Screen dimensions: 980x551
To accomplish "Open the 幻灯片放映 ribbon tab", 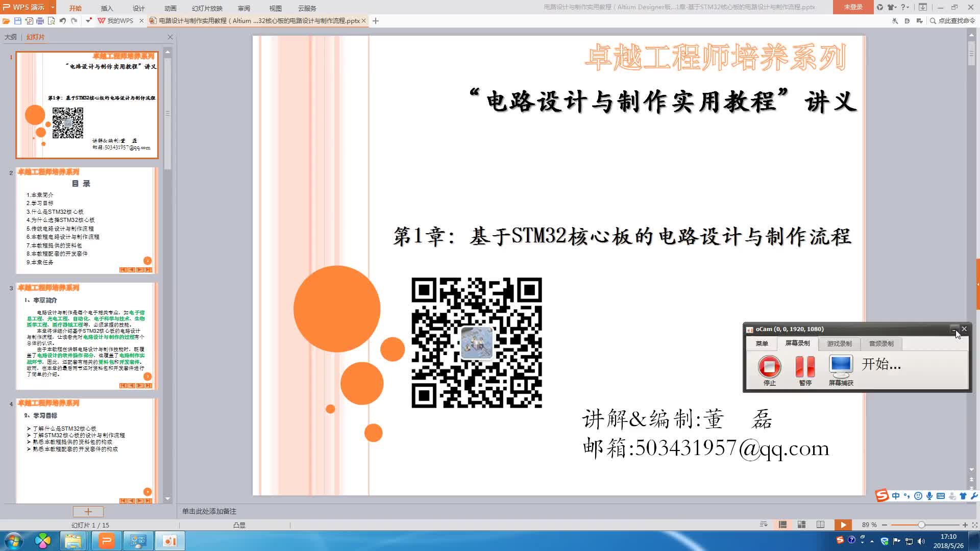I will (x=207, y=8).
